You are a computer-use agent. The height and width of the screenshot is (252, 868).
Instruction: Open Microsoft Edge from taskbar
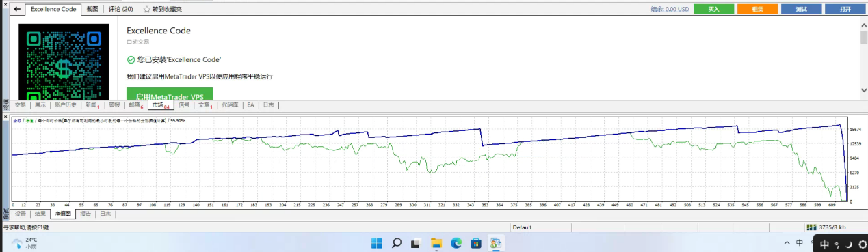click(456, 243)
